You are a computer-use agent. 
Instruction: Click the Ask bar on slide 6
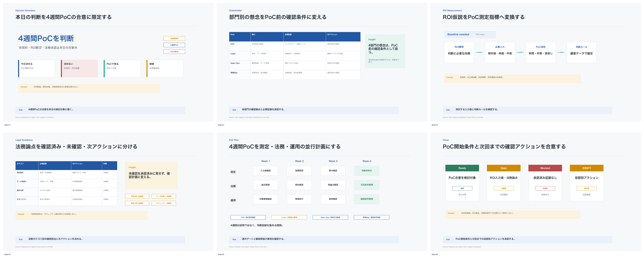click(527, 239)
